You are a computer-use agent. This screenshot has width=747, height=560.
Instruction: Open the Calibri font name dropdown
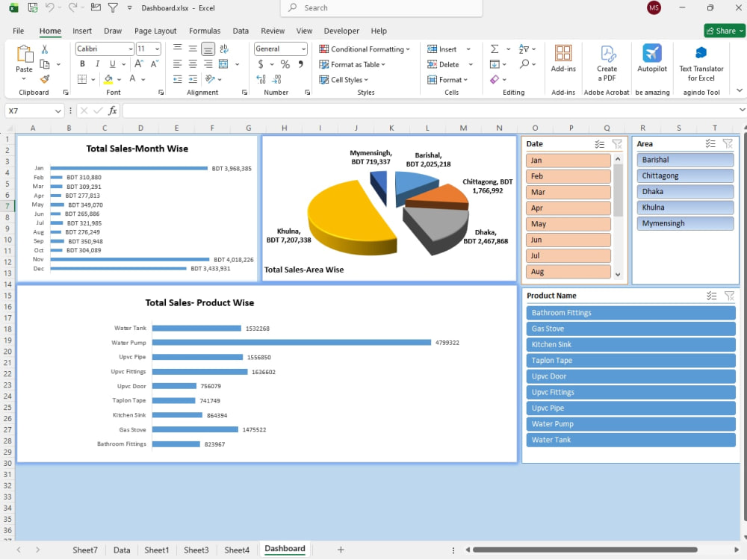click(x=131, y=49)
